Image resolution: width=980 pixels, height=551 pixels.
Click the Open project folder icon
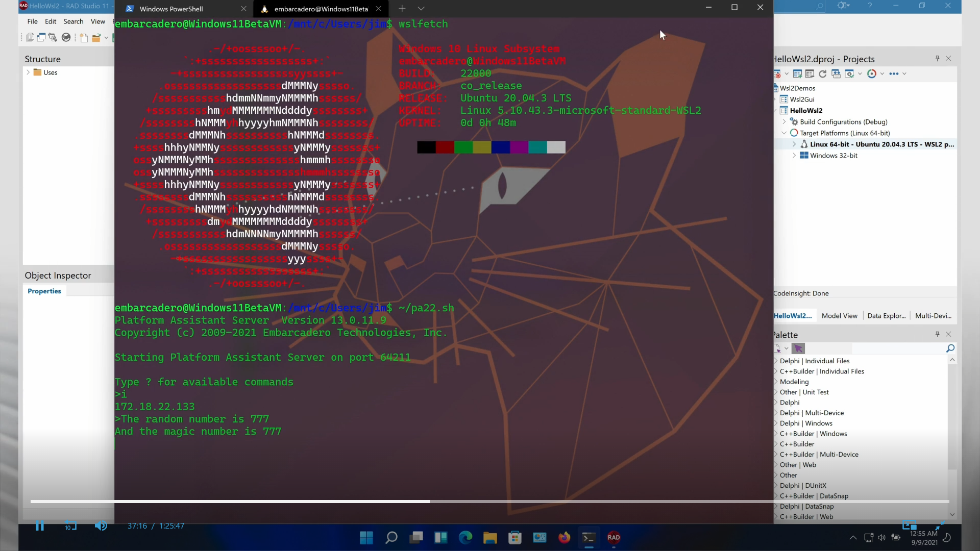coord(96,37)
